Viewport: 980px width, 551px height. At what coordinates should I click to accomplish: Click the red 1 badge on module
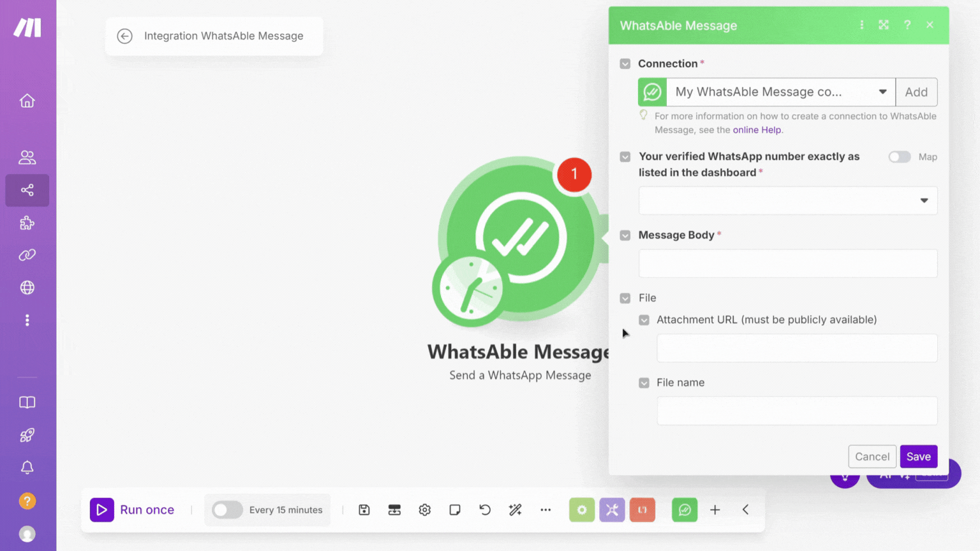click(x=574, y=174)
